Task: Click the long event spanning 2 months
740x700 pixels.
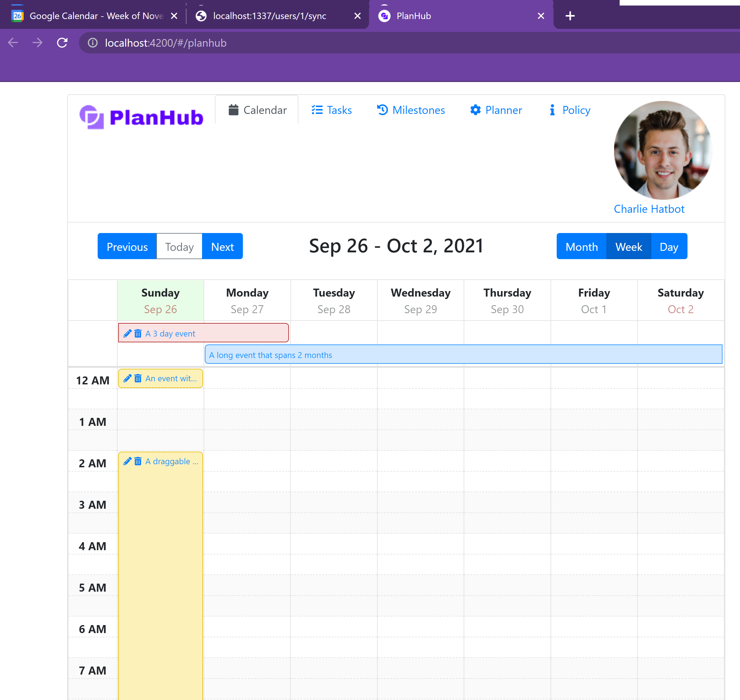Action: pyautogui.click(x=463, y=355)
